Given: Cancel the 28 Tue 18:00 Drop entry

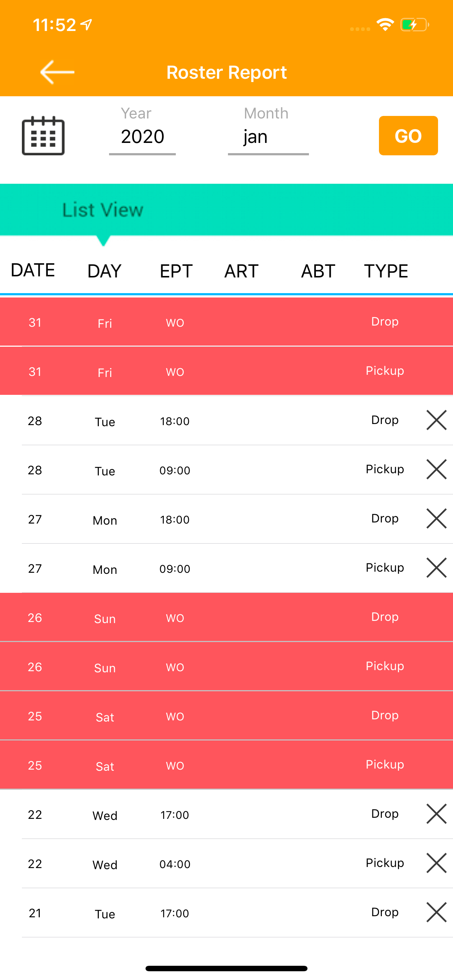Looking at the screenshot, I should [x=436, y=420].
